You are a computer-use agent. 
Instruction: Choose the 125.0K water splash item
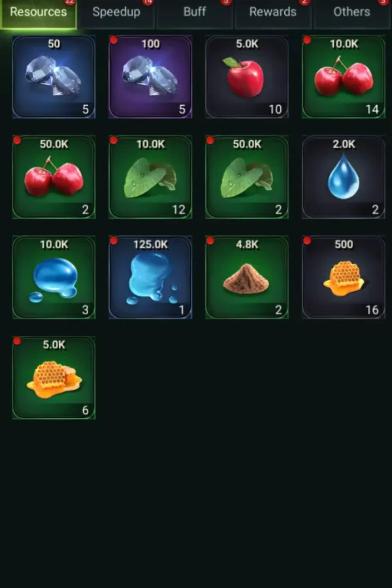[150, 277]
